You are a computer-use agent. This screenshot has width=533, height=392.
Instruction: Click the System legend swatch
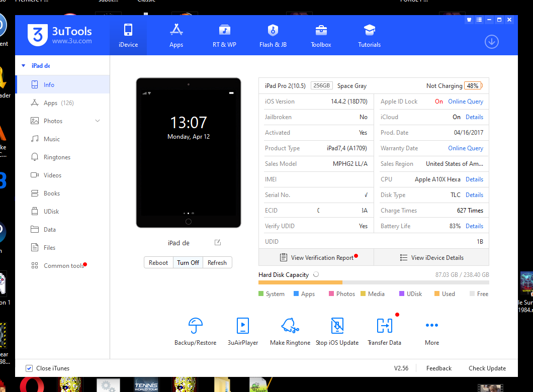[x=261, y=294]
